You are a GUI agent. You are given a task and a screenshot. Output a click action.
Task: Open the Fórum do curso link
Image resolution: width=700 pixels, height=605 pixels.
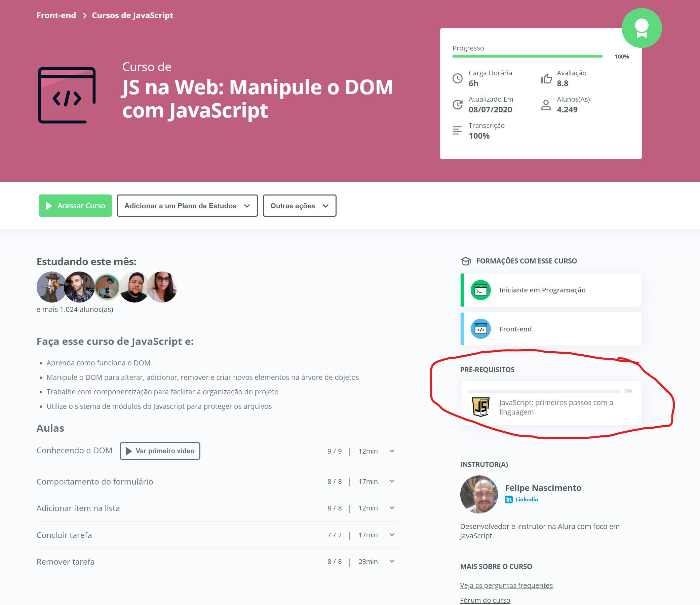pyautogui.click(x=485, y=600)
